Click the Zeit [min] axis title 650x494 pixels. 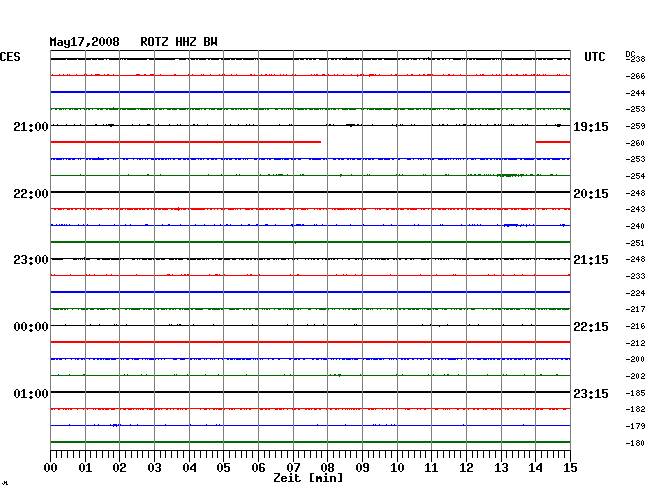click(x=308, y=478)
